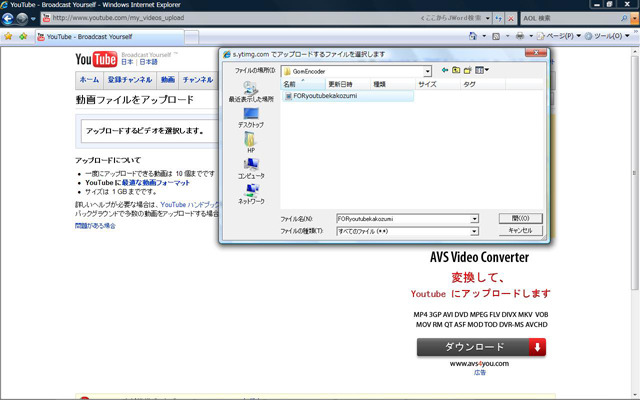Open the address bar history dropdown
Screen dimensions: 640x400
pos(487,18)
